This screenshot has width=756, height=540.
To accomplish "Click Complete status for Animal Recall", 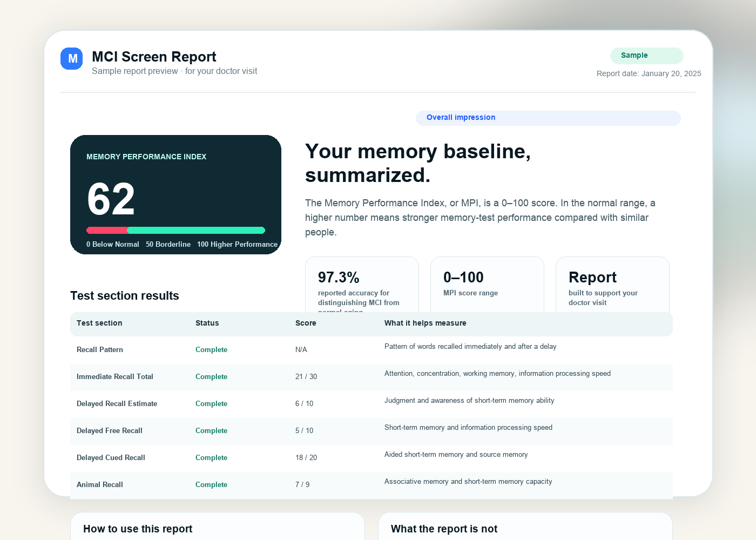I will (211, 484).
